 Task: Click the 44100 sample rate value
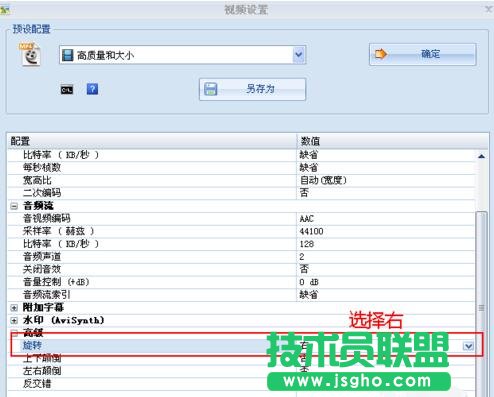[311, 231]
